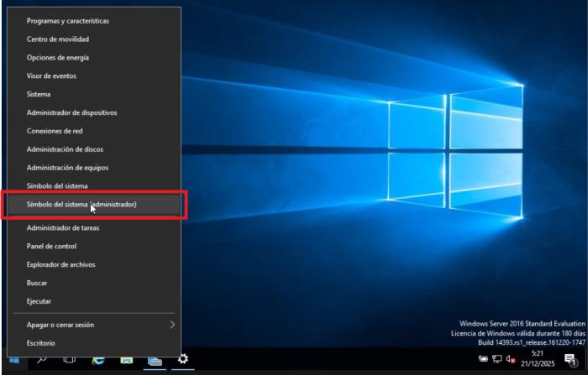Open the taskbar search magnifier icon
The image size is (588, 375).
(40, 360)
